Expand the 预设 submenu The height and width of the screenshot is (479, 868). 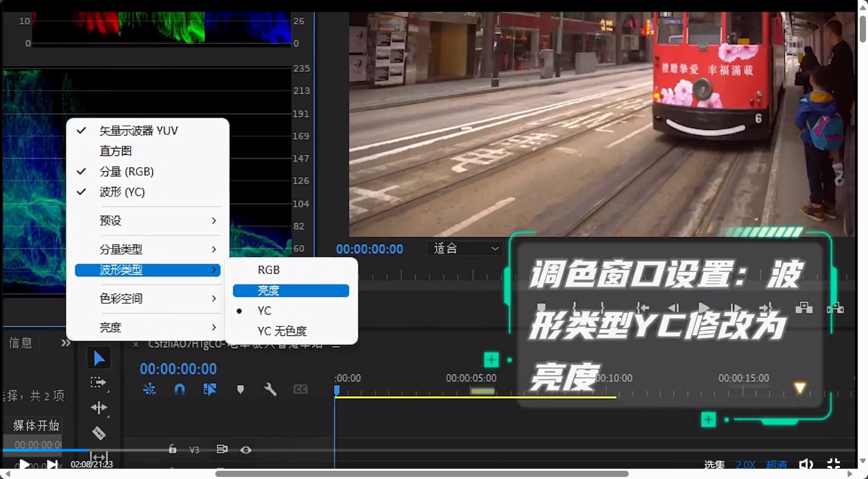coord(147,221)
